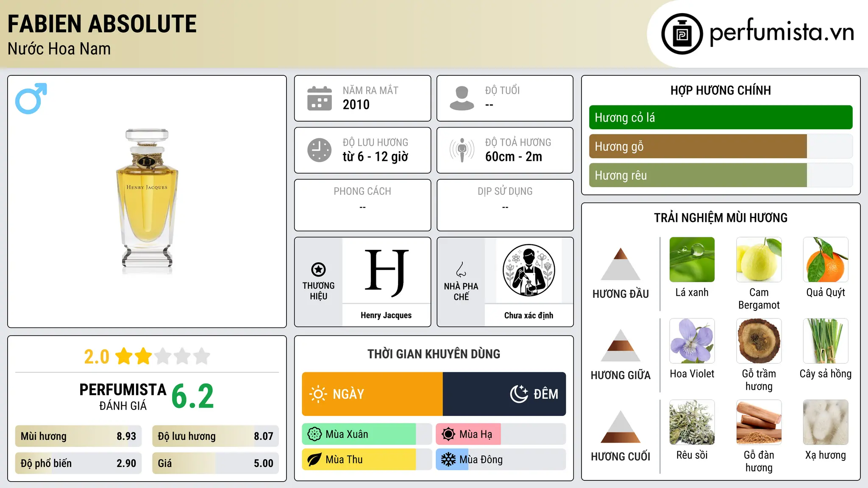This screenshot has height=488, width=868.
Task: Click the sillage projection icon
Action: (462, 150)
